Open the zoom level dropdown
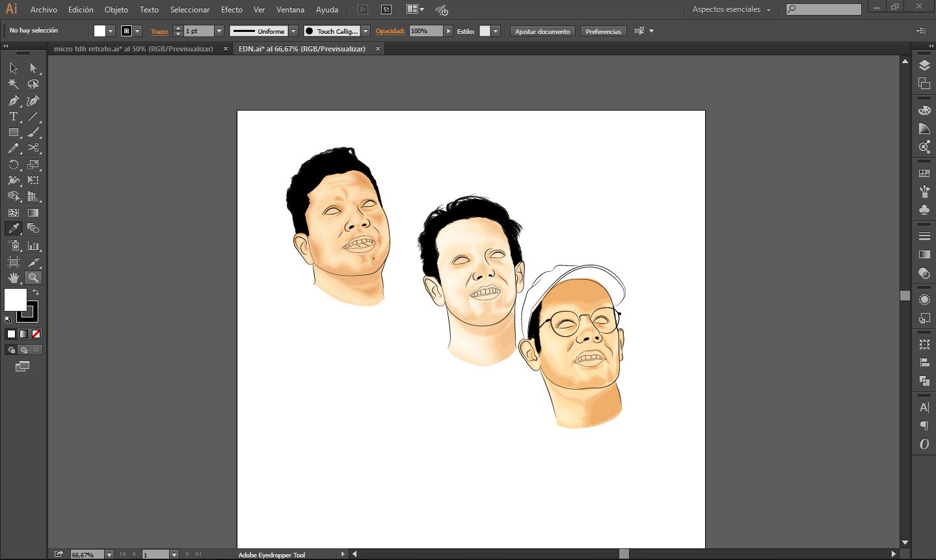 tap(109, 554)
